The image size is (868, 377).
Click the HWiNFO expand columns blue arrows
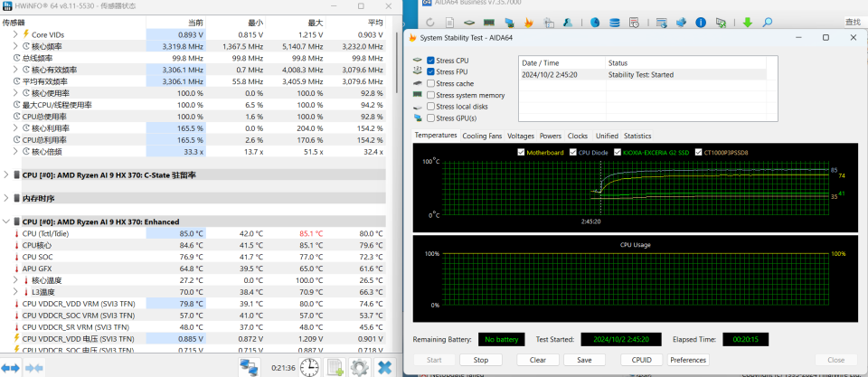[x=11, y=367]
